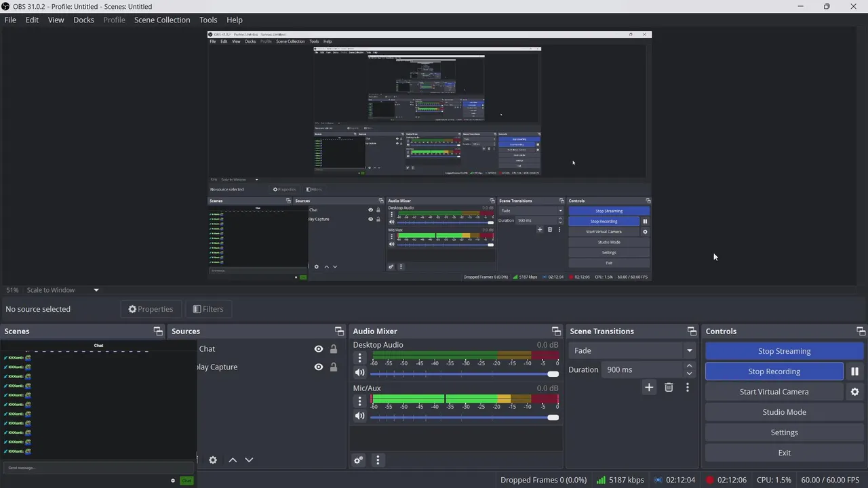The width and height of the screenshot is (868, 488).
Task: Open the Profile menu
Action: pos(114,20)
